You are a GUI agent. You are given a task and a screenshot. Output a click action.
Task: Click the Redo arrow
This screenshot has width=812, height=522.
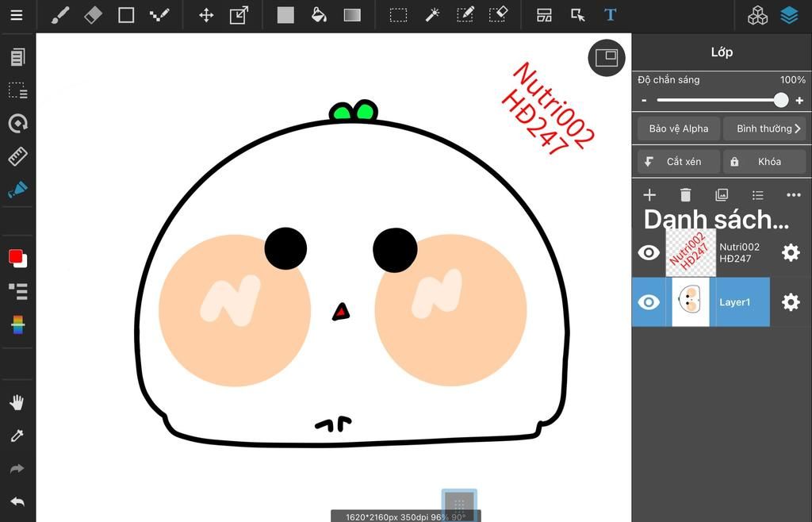point(17,469)
